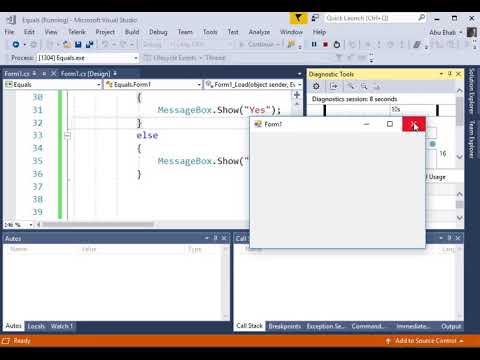Open the Build menu
Screen dimensions: 480x360
coord(132,32)
